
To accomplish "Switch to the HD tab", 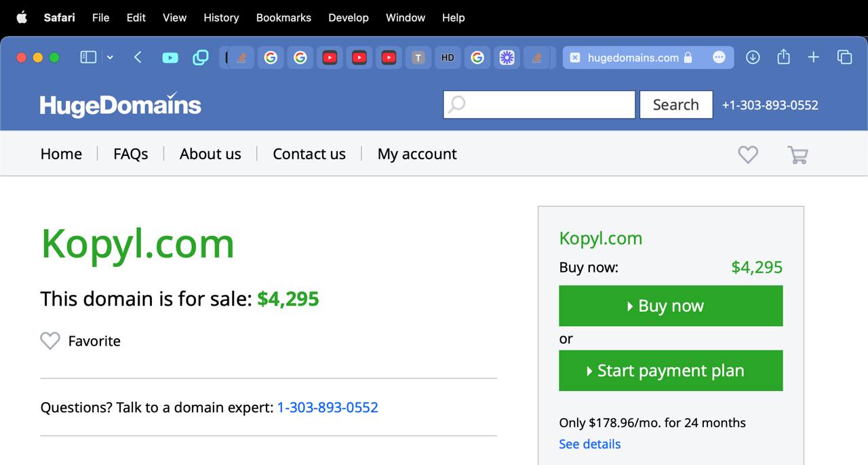I will [x=448, y=58].
